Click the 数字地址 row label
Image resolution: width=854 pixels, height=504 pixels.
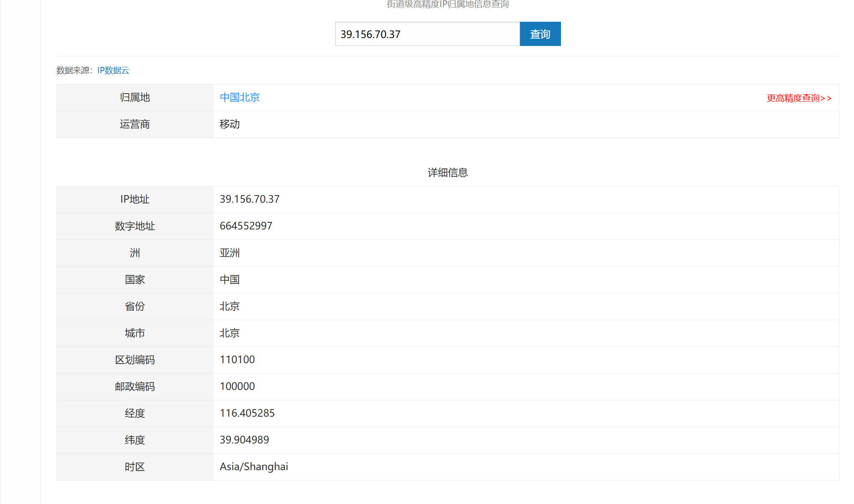pyautogui.click(x=135, y=226)
